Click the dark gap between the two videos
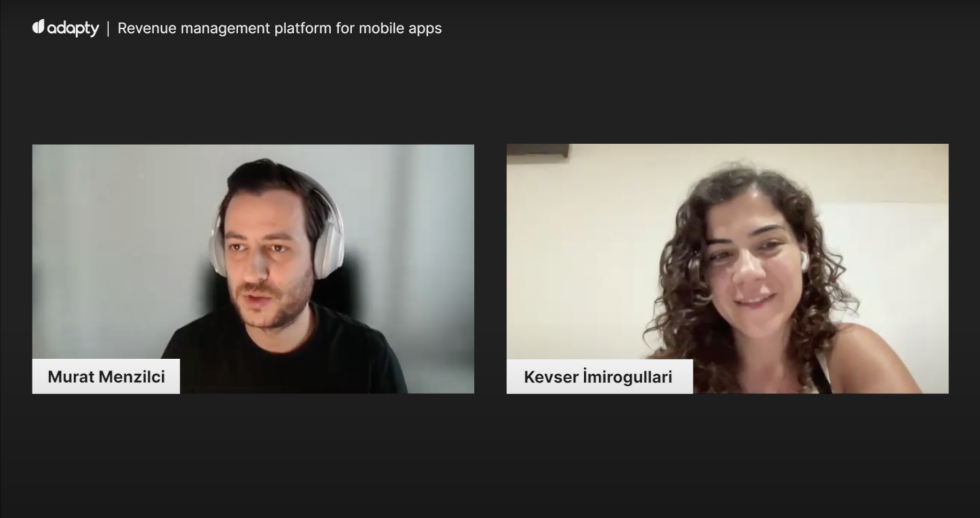Image resolution: width=980 pixels, height=518 pixels. (x=490, y=269)
